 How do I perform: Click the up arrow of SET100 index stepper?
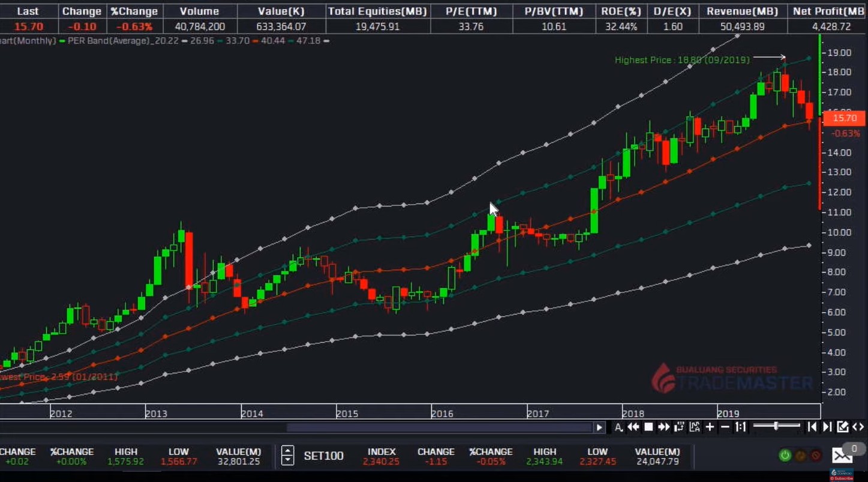click(288, 451)
